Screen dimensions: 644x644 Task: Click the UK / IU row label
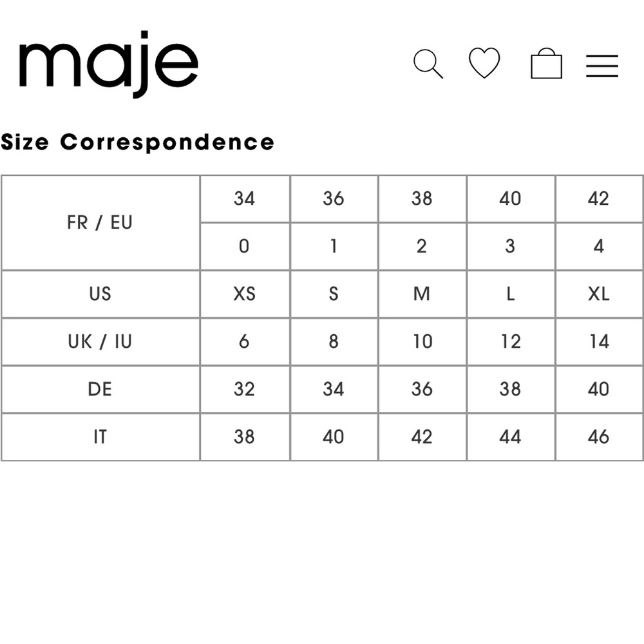pyautogui.click(x=100, y=342)
